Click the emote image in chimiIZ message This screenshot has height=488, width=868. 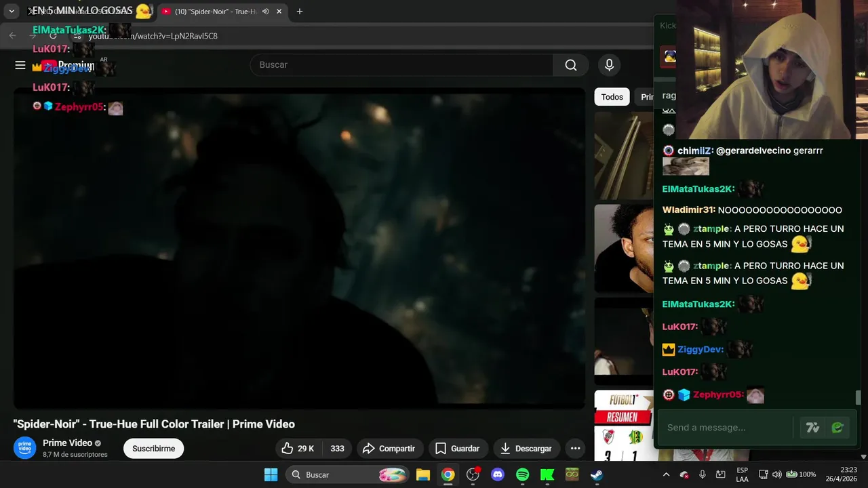coord(686,167)
